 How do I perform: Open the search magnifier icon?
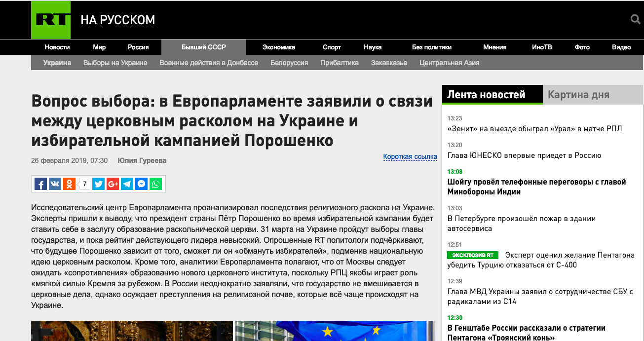(635, 20)
